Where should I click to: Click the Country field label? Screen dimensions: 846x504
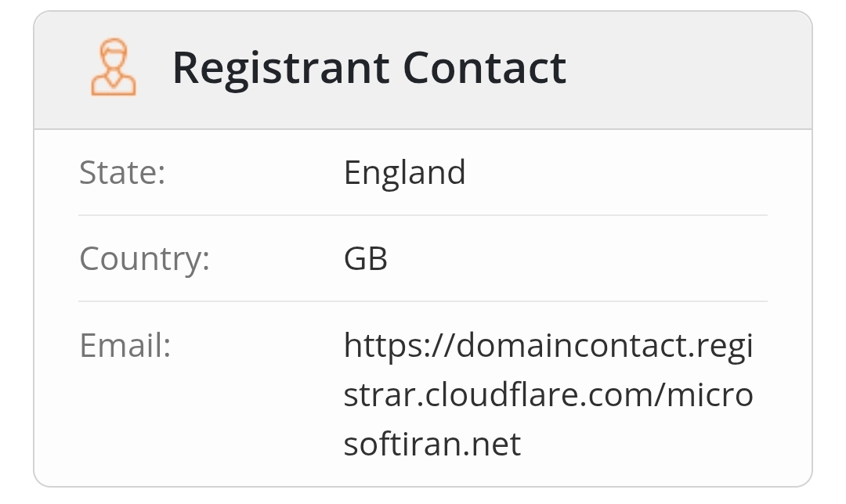[144, 259]
